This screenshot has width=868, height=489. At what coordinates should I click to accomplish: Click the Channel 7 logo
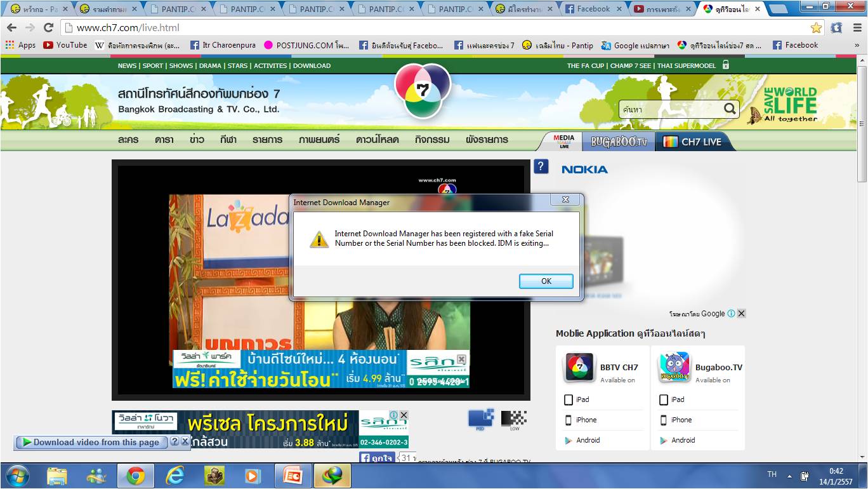click(x=423, y=91)
